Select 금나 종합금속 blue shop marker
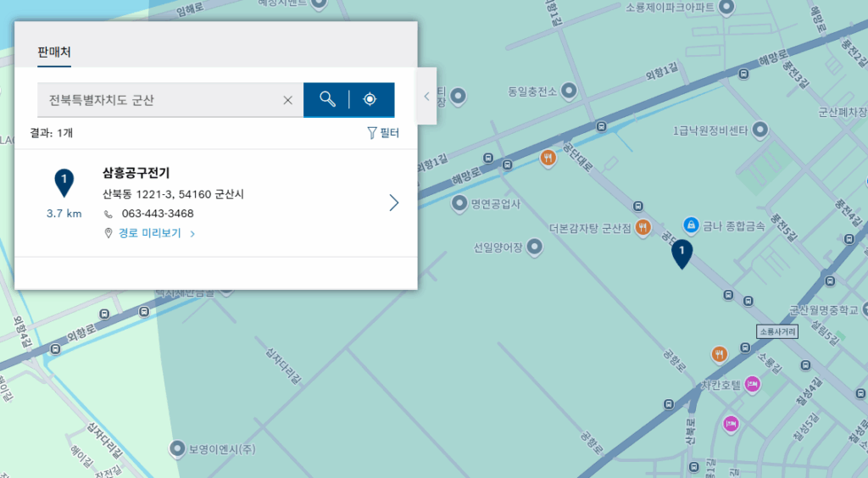This screenshot has height=478, width=868. coord(691,225)
